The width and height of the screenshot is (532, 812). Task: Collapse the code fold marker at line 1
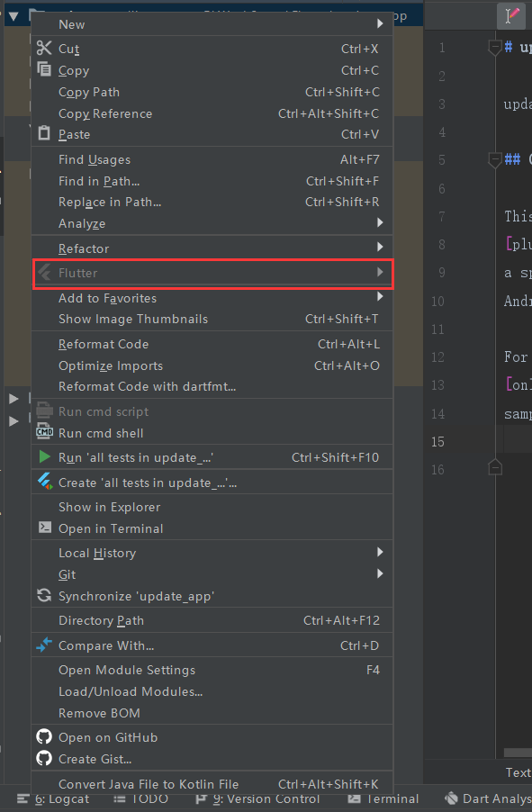click(493, 47)
